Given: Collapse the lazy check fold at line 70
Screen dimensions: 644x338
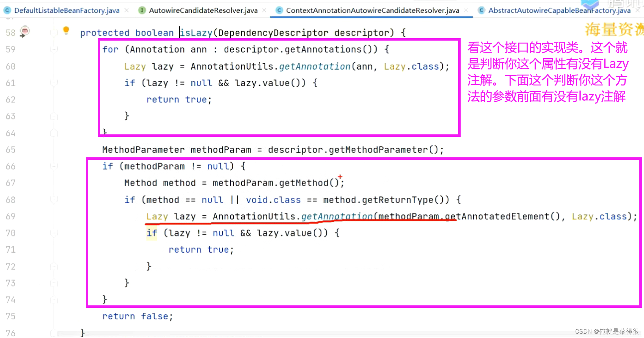Looking at the screenshot, I should pos(54,233).
